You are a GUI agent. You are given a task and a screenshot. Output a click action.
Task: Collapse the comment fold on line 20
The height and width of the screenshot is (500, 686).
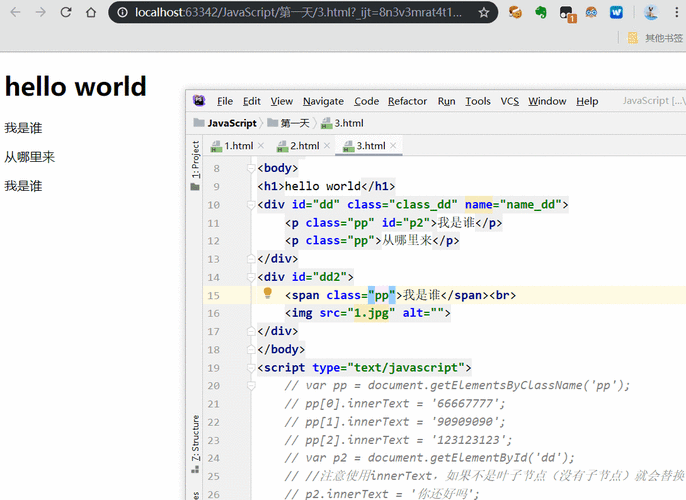coord(251,385)
